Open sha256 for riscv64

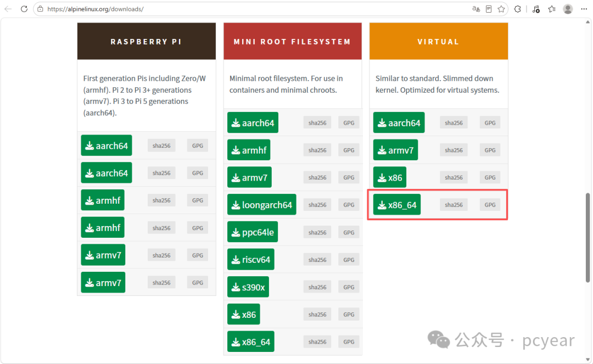pos(317,259)
